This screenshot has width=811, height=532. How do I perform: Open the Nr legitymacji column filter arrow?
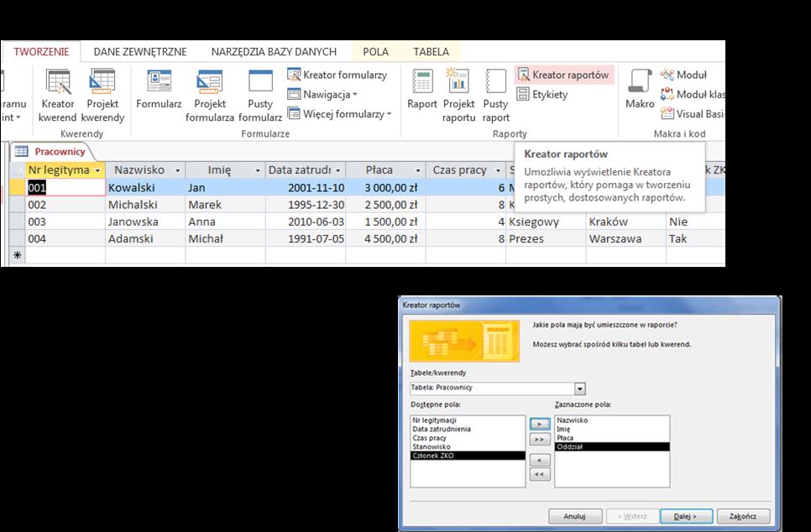(97, 170)
